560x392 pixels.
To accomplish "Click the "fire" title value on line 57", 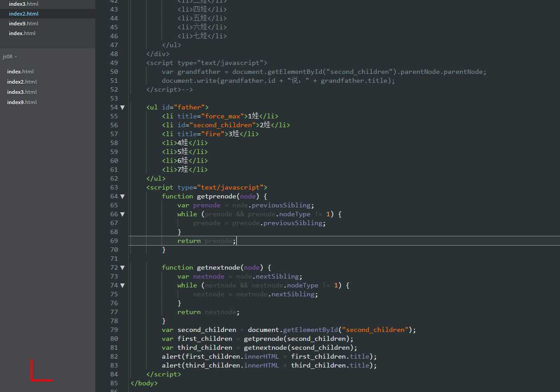I will 213,134.
